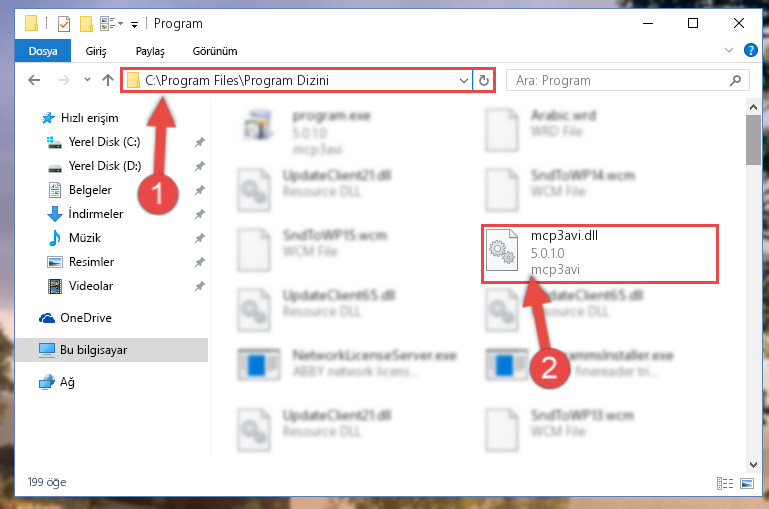Open the Görünüm ribbon tab

click(x=215, y=51)
